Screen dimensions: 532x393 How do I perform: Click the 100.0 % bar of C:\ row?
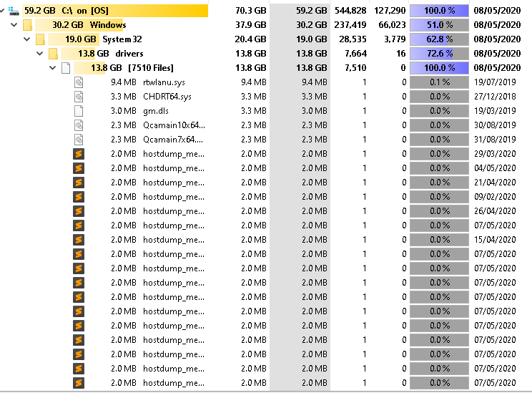(x=439, y=11)
